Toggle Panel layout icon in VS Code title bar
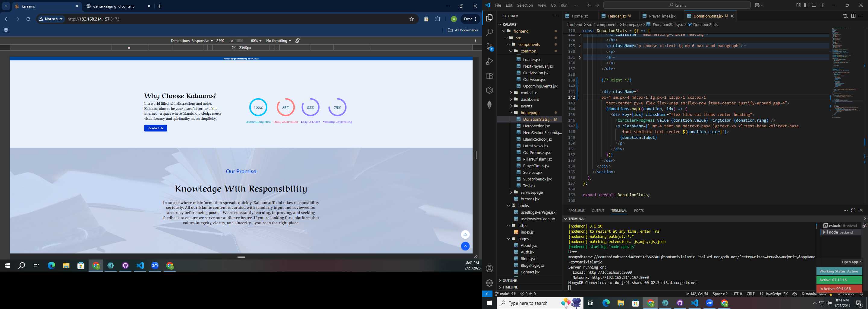868x309 pixels. tap(814, 5)
